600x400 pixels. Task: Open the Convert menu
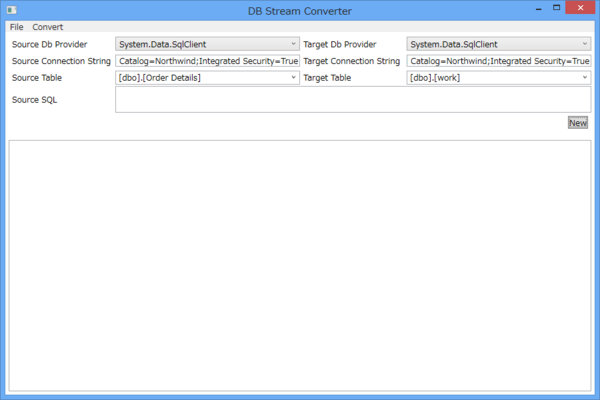tap(47, 27)
